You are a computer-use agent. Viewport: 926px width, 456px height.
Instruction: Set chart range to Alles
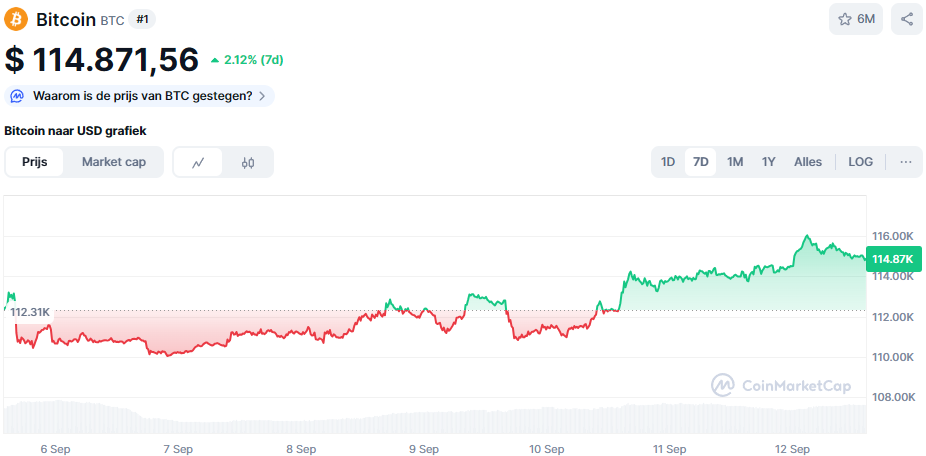pos(808,162)
